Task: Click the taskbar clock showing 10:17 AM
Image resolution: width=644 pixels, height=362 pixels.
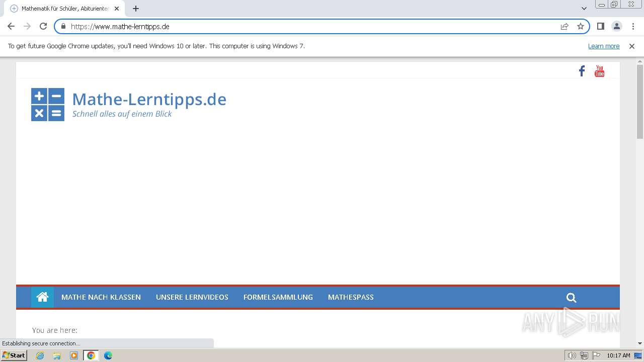Action: tap(618, 355)
